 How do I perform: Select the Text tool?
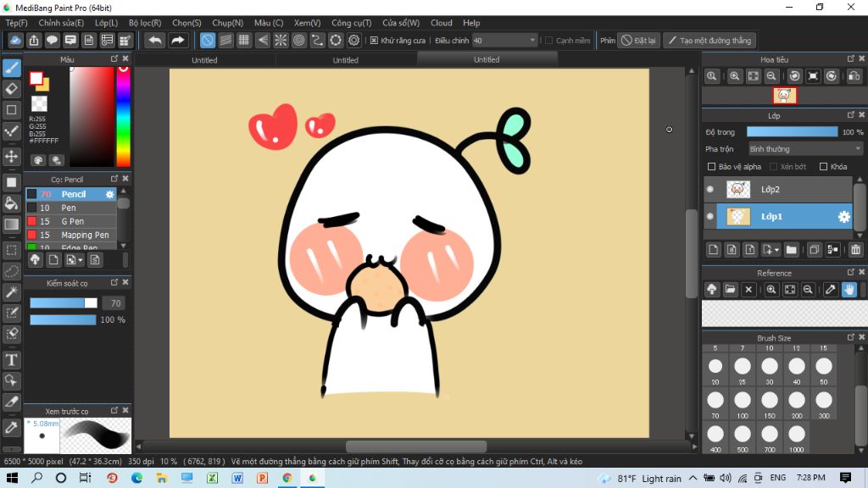pyautogui.click(x=12, y=360)
